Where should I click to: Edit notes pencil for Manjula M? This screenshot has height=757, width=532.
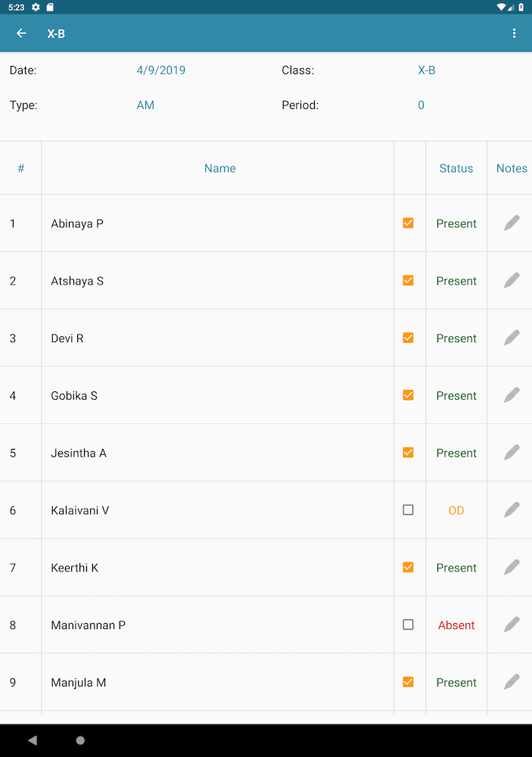512,682
